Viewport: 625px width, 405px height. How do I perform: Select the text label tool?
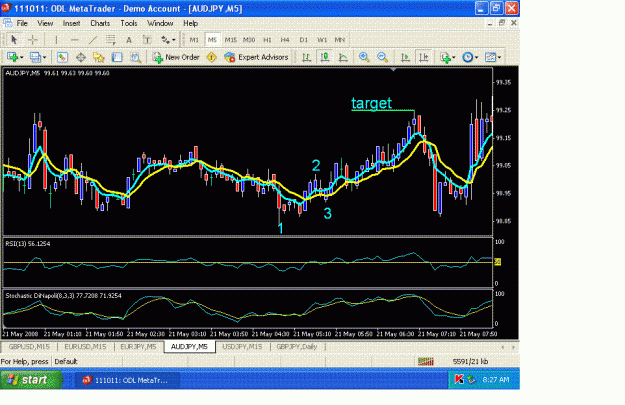(x=147, y=40)
